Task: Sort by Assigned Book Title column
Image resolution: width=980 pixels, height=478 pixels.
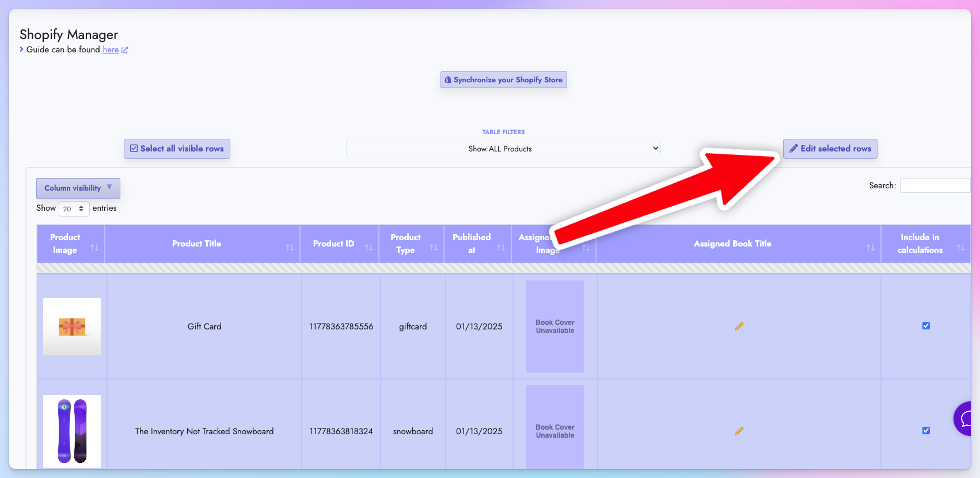Action: 738,244
